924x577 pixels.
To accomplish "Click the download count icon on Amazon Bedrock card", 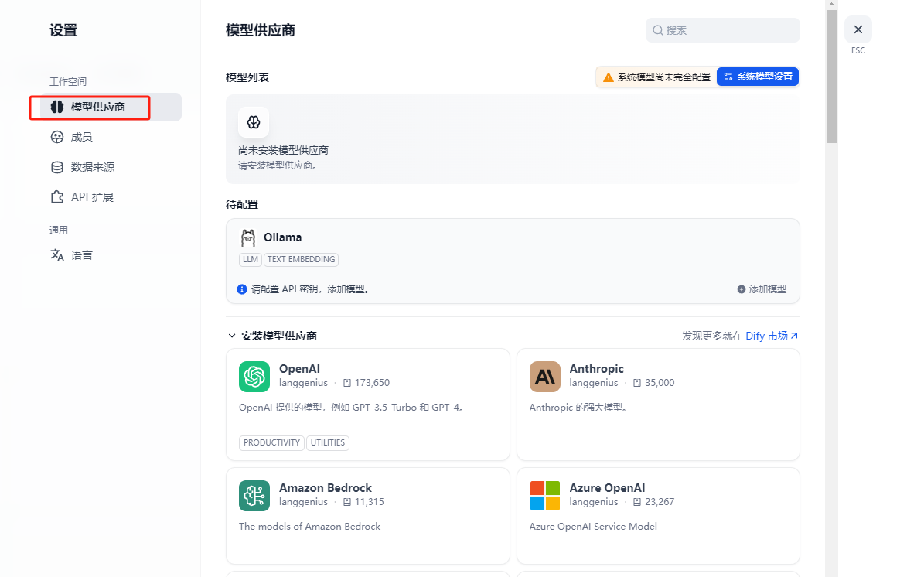I will tap(347, 502).
